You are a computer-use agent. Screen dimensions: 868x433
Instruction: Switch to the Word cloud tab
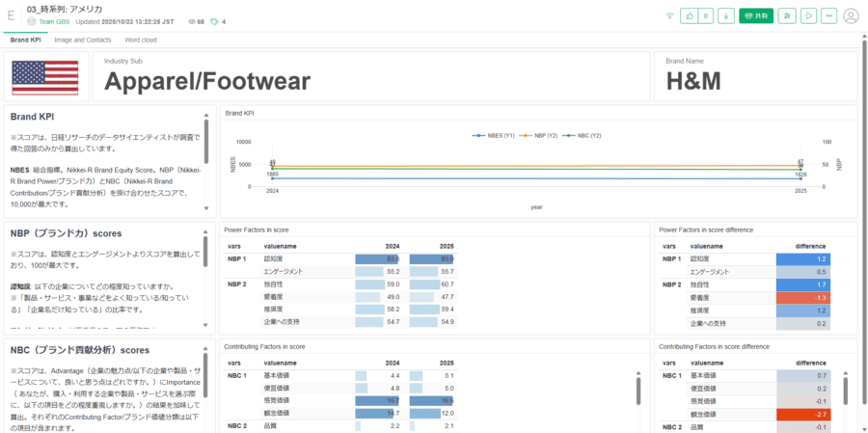tap(141, 40)
